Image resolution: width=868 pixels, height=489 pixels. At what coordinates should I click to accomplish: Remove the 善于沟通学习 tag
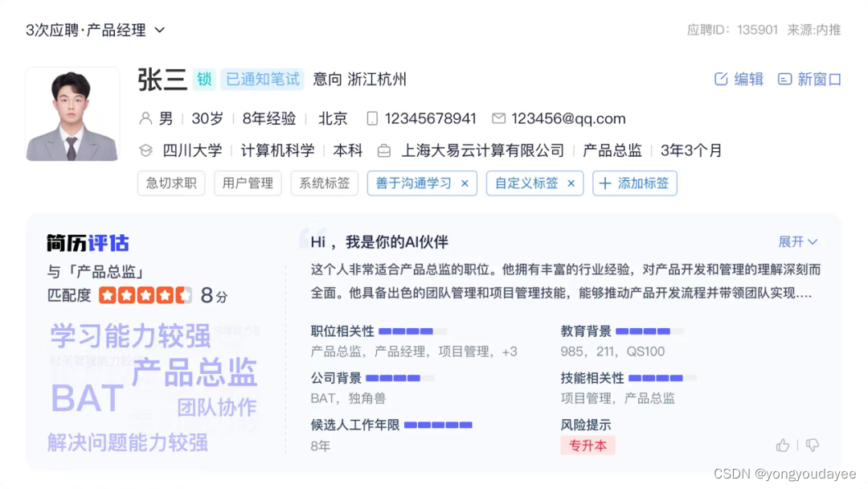pos(465,183)
